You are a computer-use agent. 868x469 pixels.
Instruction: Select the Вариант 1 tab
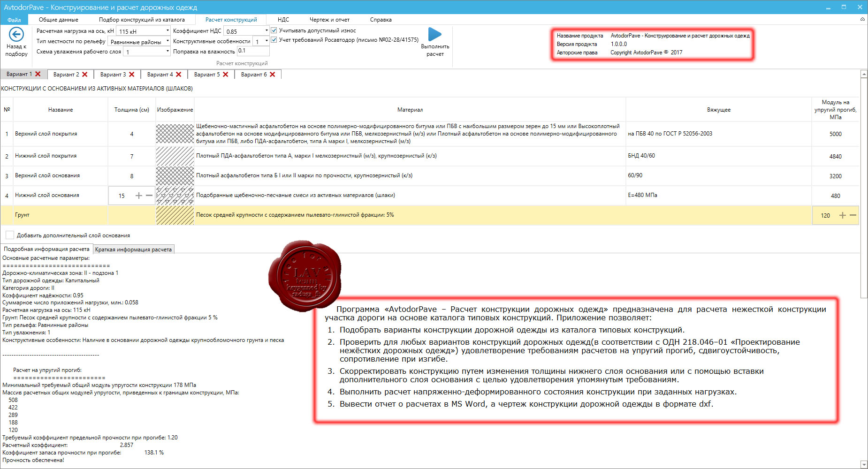pos(19,74)
